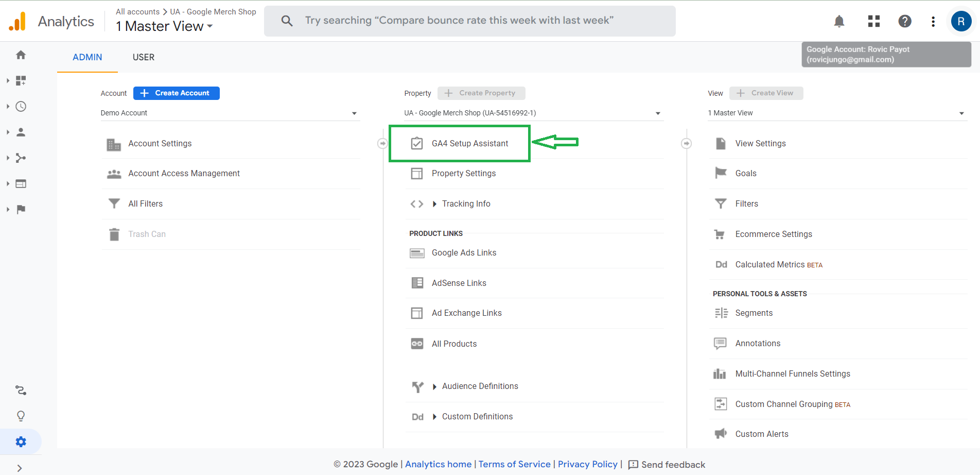980x475 pixels.
Task: Open the Help question mark icon
Action: pyautogui.click(x=905, y=21)
